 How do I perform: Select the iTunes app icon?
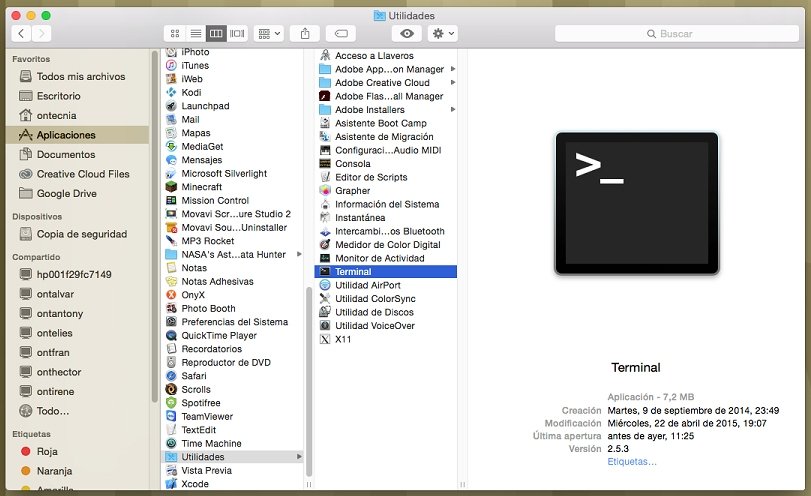(x=171, y=65)
